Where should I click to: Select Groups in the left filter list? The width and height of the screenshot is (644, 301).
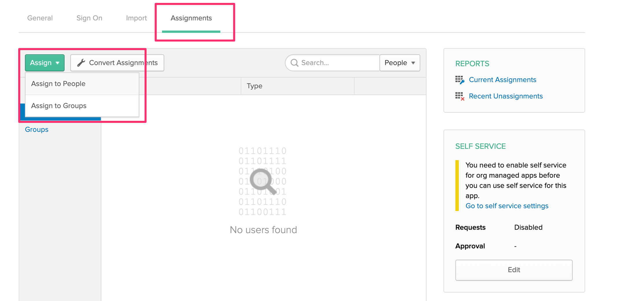[37, 130]
